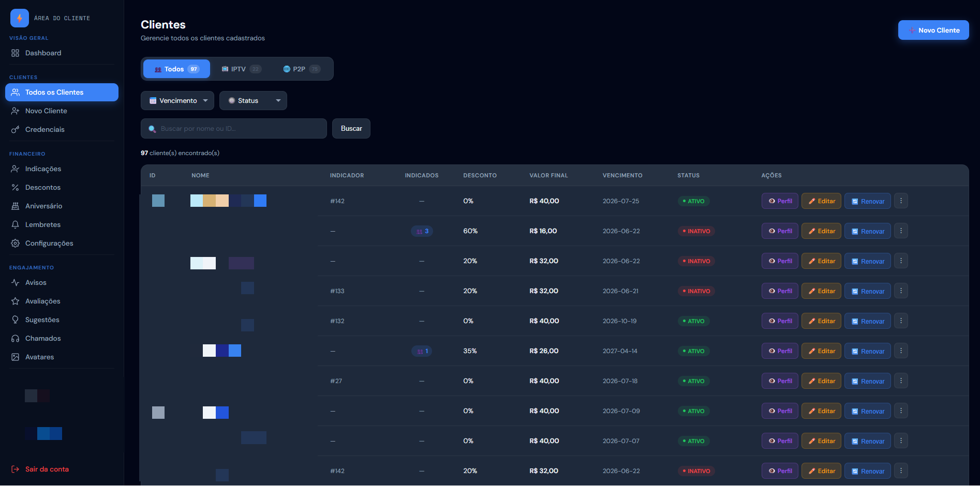Click the lightning logo icon
Viewport: 980px width, 486px height.
(20, 18)
